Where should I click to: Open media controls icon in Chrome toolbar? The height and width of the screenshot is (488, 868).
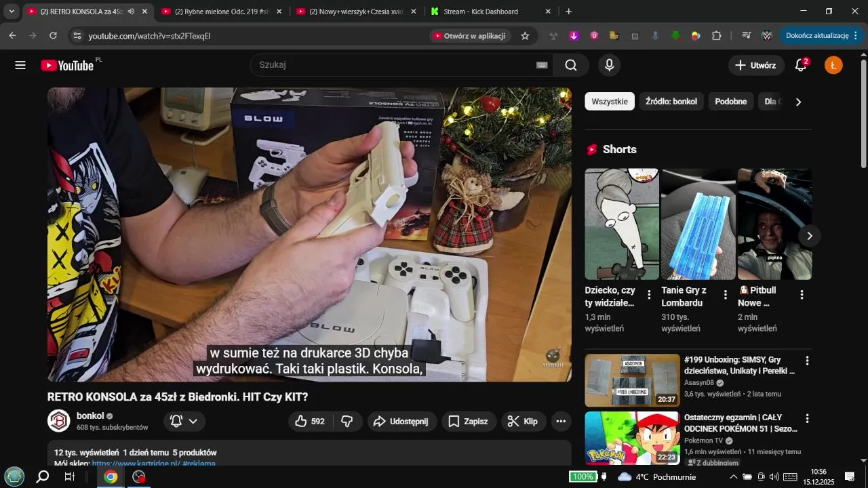coord(746,36)
